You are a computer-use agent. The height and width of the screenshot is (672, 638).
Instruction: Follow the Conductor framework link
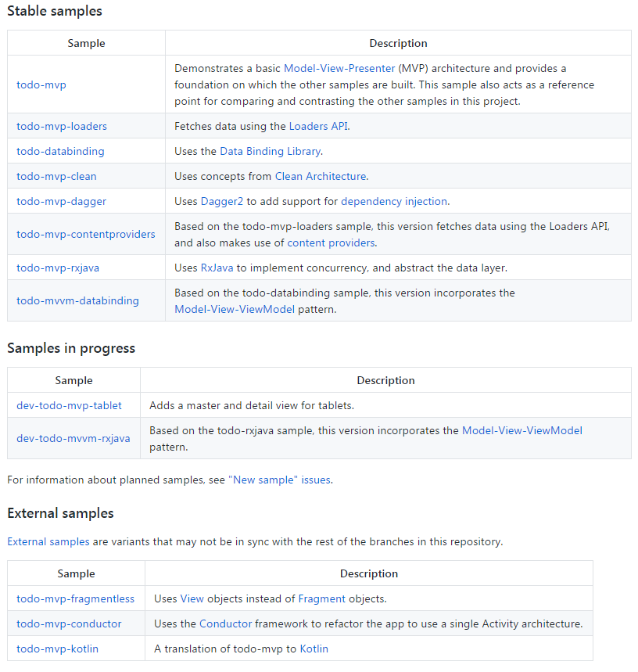[x=226, y=624]
